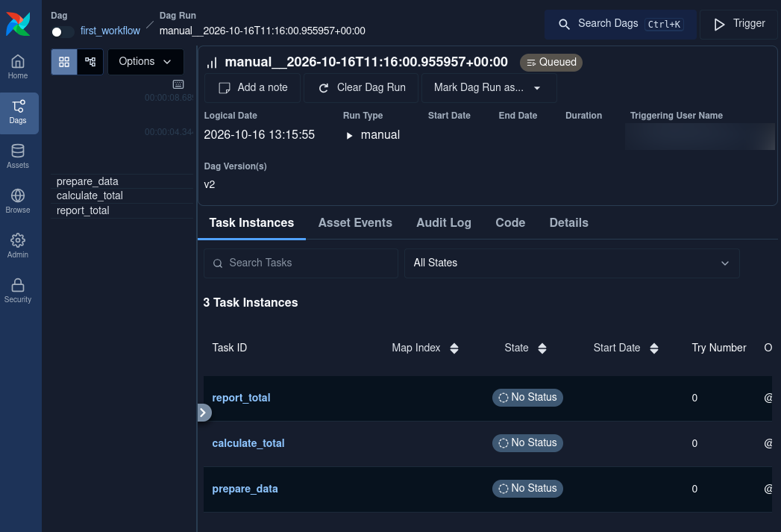Switch to graph view
Image resolution: width=781 pixels, height=532 pixels.
90,62
